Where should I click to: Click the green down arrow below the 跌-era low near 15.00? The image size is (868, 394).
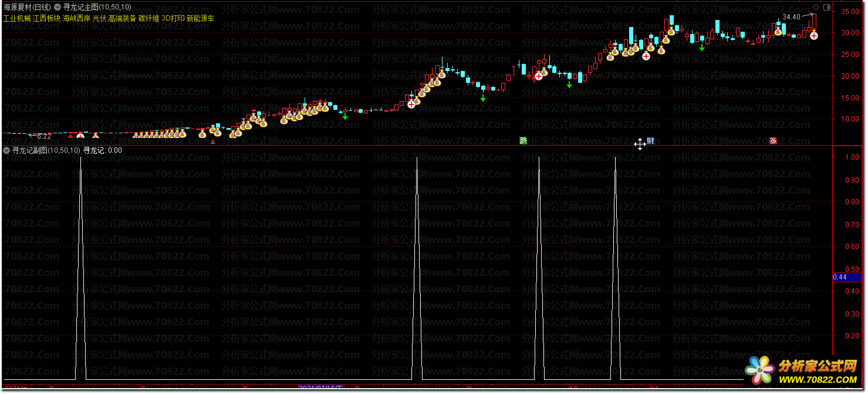(483, 98)
